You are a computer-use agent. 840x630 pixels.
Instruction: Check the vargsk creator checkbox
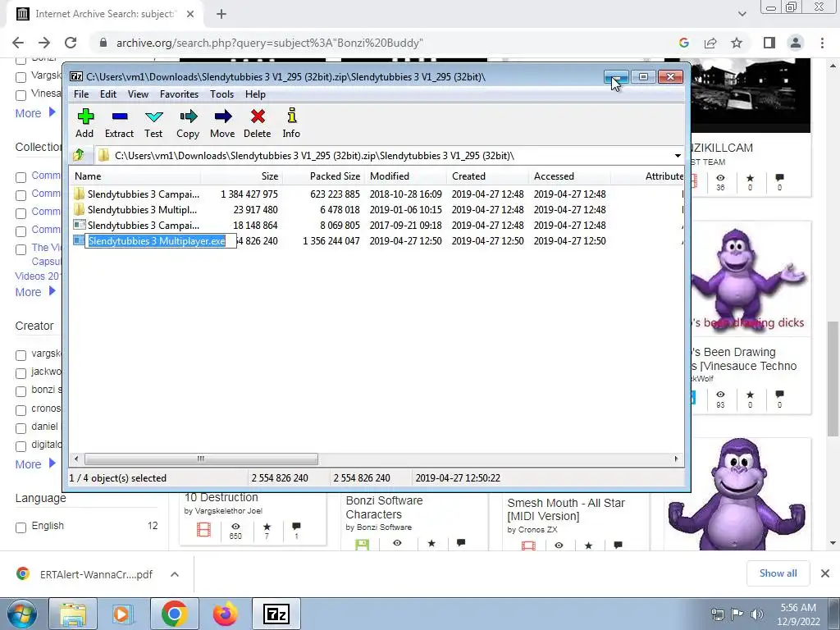coord(21,355)
